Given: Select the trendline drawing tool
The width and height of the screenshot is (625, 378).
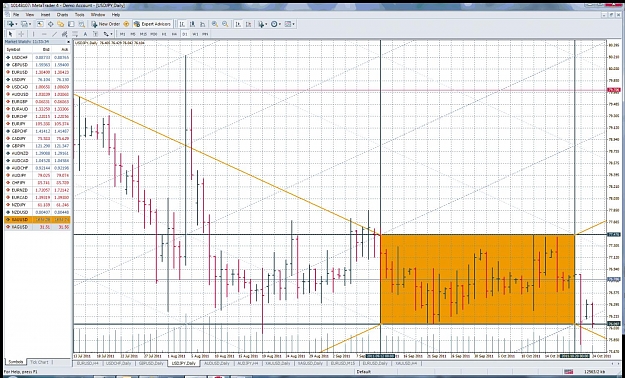Looking at the screenshot, I should tap(54, 34).
